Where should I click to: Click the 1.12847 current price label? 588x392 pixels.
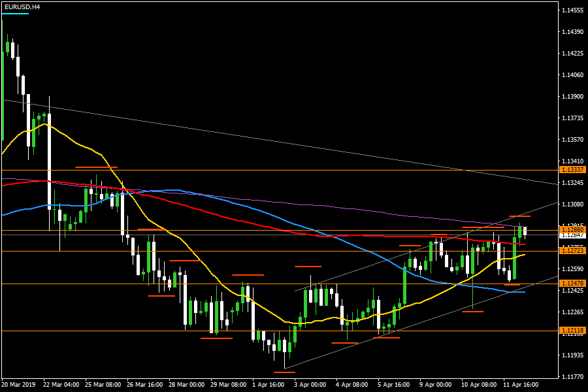point(572,235)
